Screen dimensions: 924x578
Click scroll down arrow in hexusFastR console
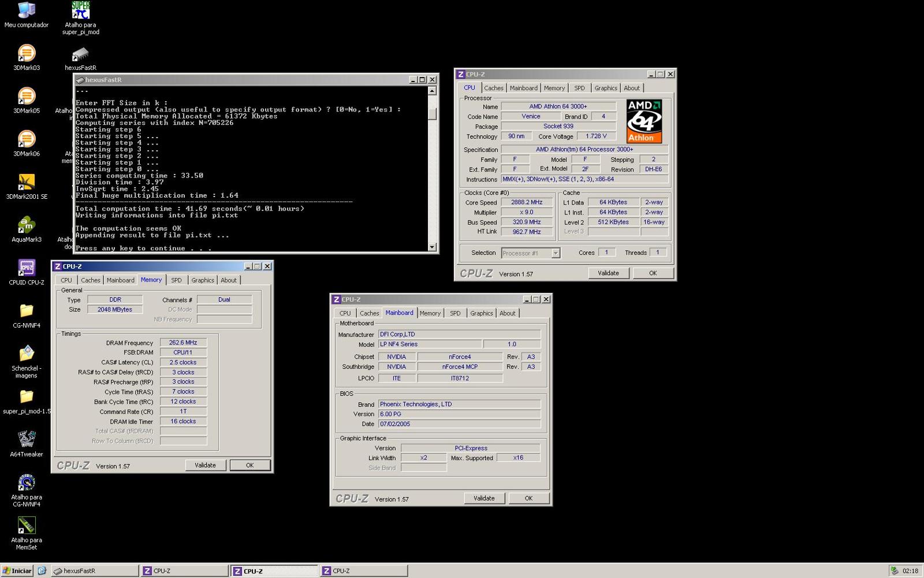click(x=432, y=247)
